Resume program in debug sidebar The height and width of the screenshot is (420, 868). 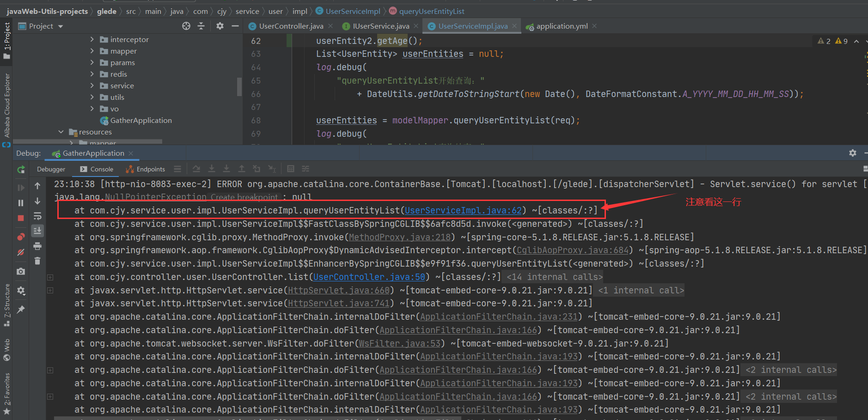coord(21,188)
